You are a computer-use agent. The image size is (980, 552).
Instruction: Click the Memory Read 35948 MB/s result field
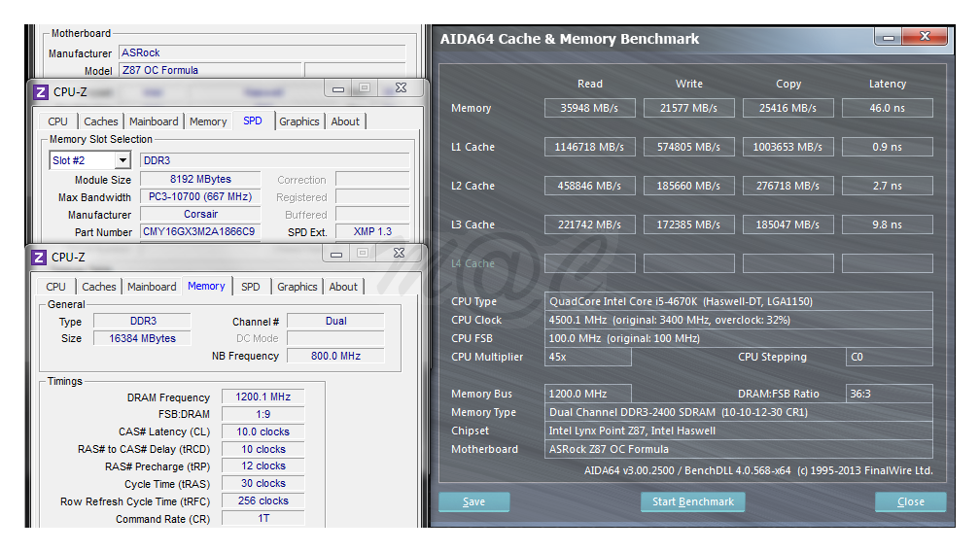tap(589, 108)
